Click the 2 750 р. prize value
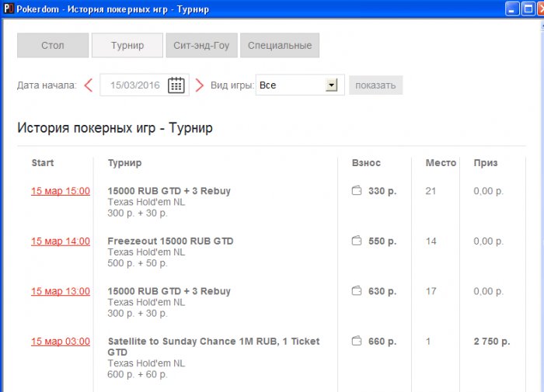 492,342
